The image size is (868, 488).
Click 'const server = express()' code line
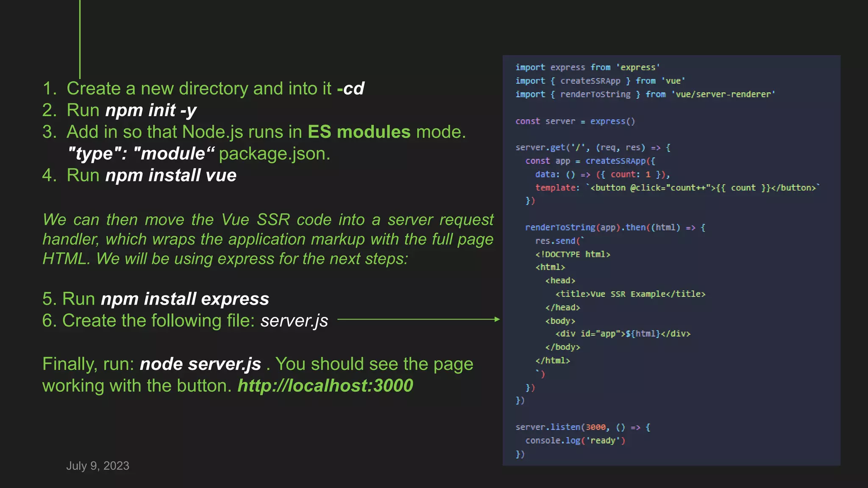pos(575,122)
